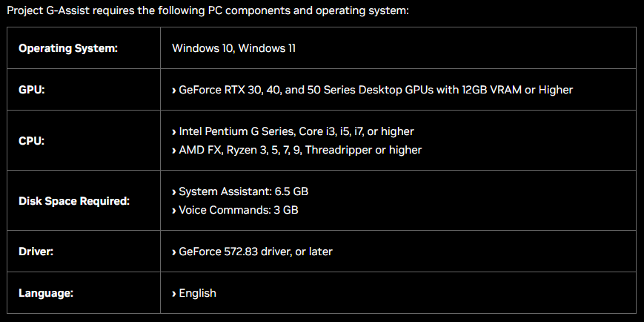Click the chevron bullet before AMD FX
This screenshot has height=322, width=644.
174,151
